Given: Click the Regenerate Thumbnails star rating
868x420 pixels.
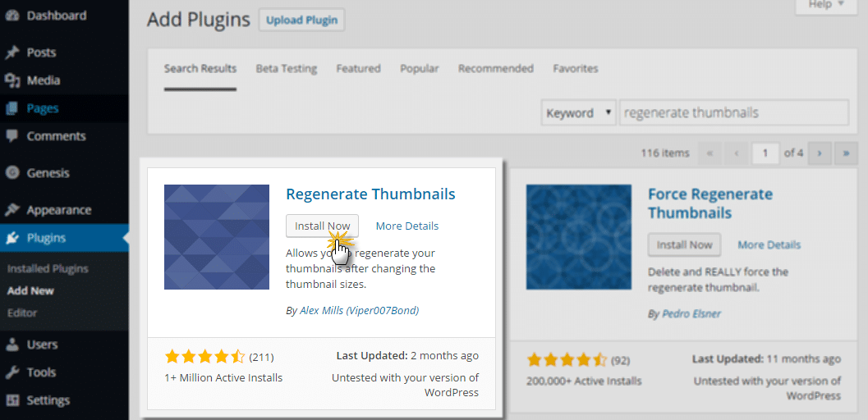Looking at the screenshot, I should point(204,357).
